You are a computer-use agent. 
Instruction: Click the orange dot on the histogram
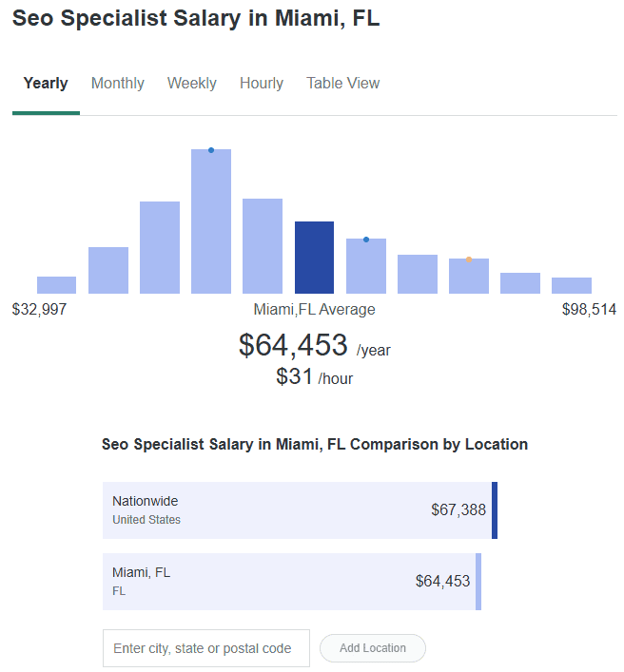tap(469, 259)
